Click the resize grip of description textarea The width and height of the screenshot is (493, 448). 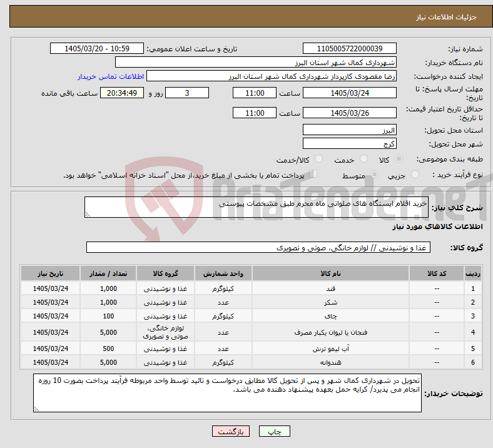pos(88,215)
